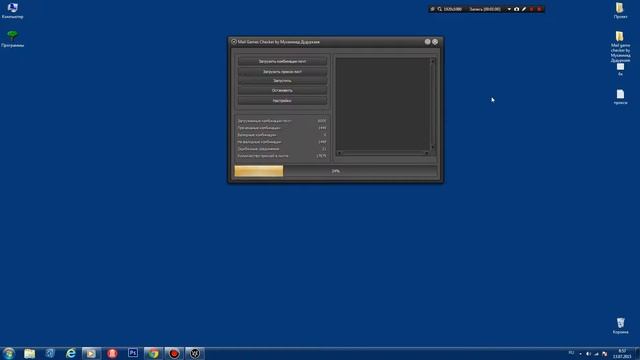Viewport: 640px width, 360px height.
Task: Open the settings button (Настройки)
Action: click(282, 100)
